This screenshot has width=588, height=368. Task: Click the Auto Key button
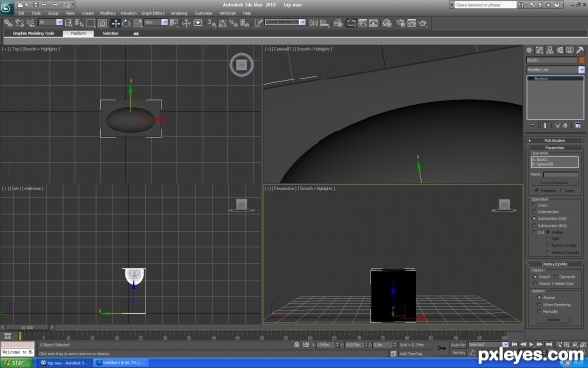coord(458,345)
